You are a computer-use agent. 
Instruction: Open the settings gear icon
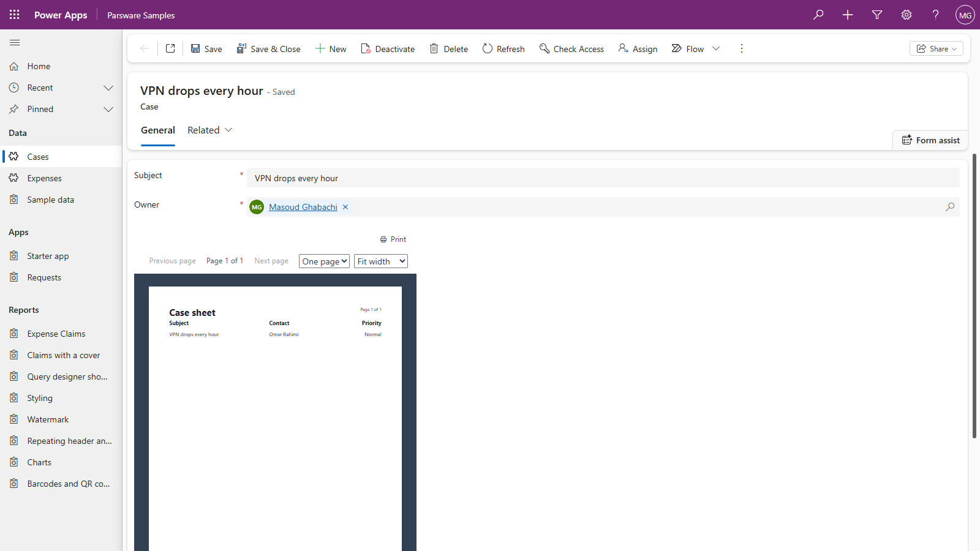click(x=907, y=15)
